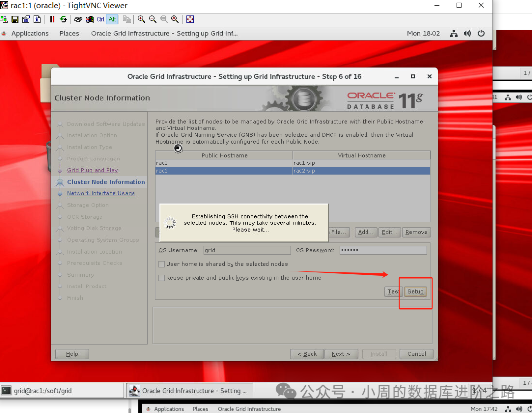This screenshot has height=413, width=532.
Task: Refresh the remote screen with the green arrows
Action: coord(64,19)
